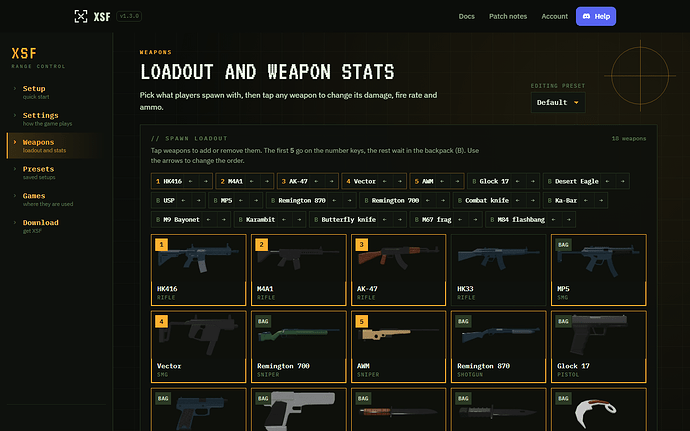This screenshot has height=431, width=690.
Task: Click the 'M84 flashbang' chip label
Action: click(x=521, y=220)
